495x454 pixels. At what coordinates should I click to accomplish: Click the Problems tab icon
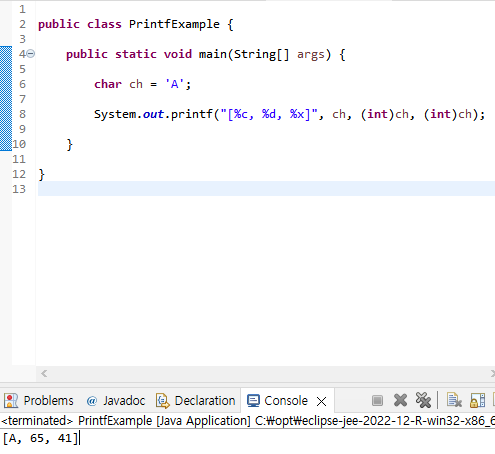coord(11,401)
